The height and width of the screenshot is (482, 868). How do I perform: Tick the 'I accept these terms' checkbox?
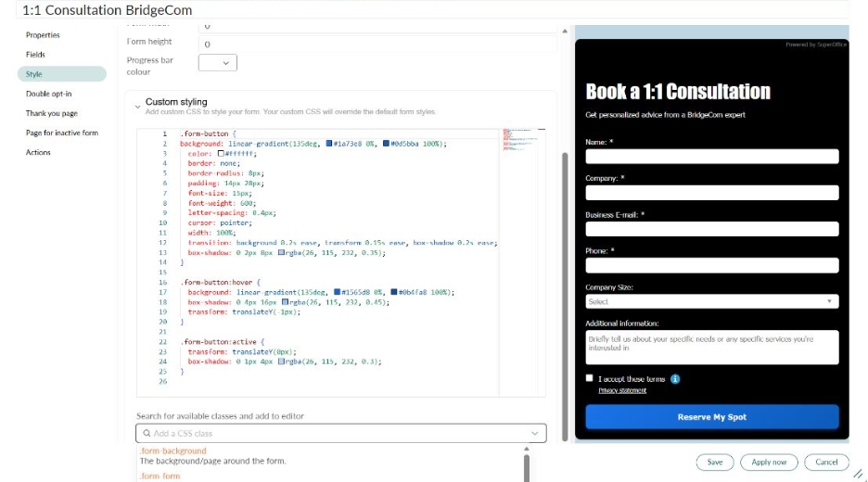pyautogui.click(x=590, y=378)
